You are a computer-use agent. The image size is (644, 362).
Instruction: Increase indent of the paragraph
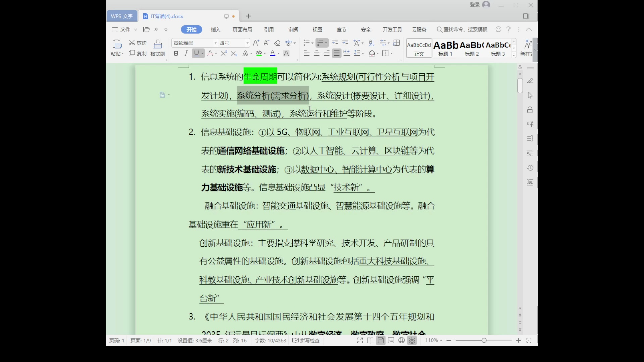click(x=345, y=43)
